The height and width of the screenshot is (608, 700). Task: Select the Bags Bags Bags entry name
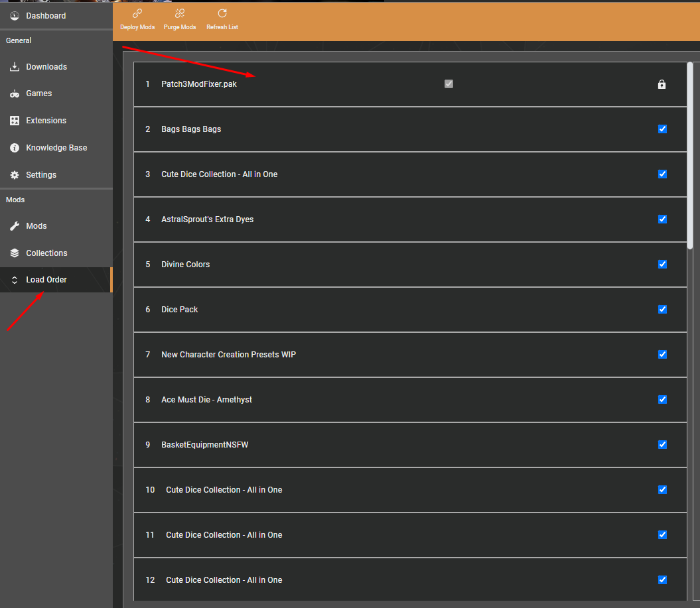(x=191, y=129)
